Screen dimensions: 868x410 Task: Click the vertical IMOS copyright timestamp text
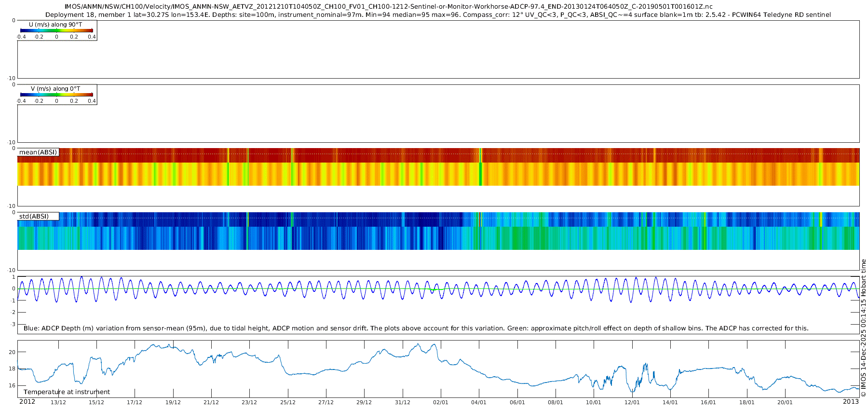(864, 328)
